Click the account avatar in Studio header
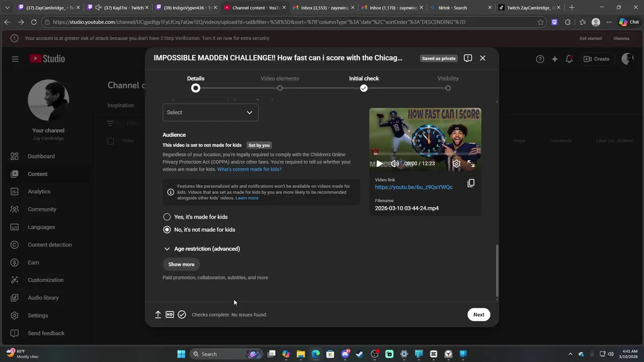644x362 pixels. click(627, 59)
